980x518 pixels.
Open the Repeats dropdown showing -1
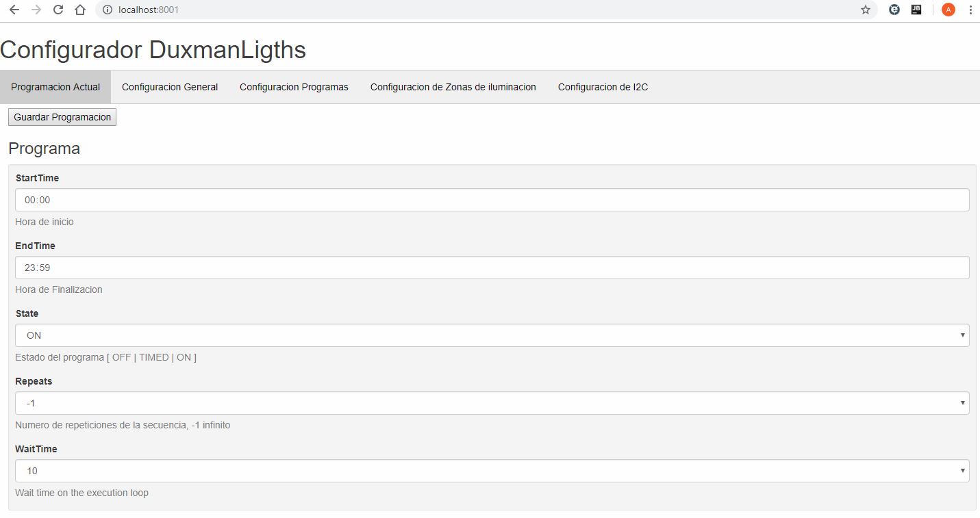[492, 403]
